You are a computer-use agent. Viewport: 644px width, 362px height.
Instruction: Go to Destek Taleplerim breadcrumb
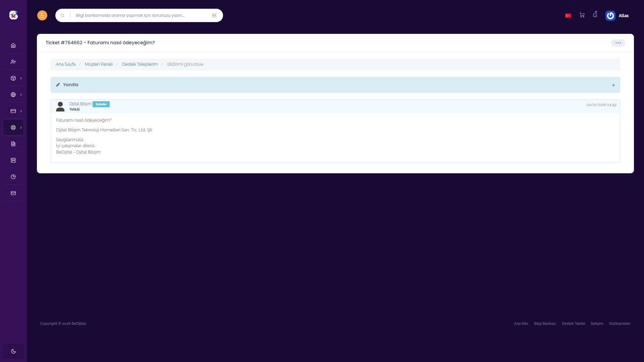coord(140,64)
